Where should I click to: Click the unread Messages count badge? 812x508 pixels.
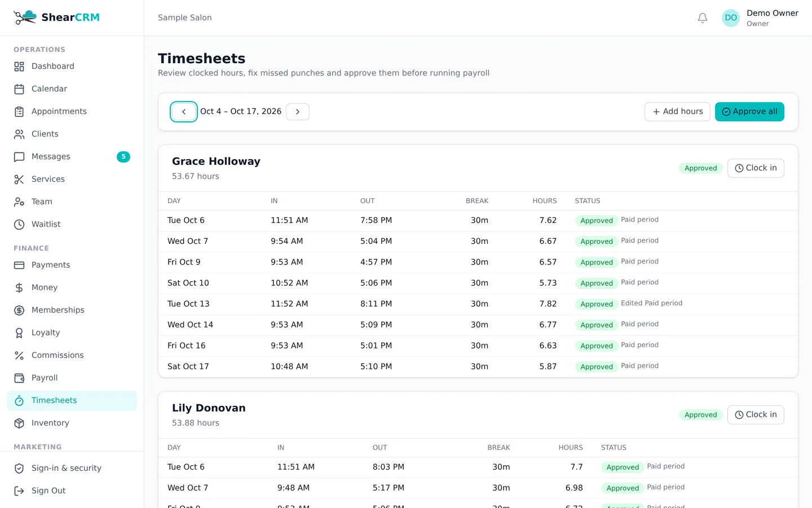click(123, 157)
